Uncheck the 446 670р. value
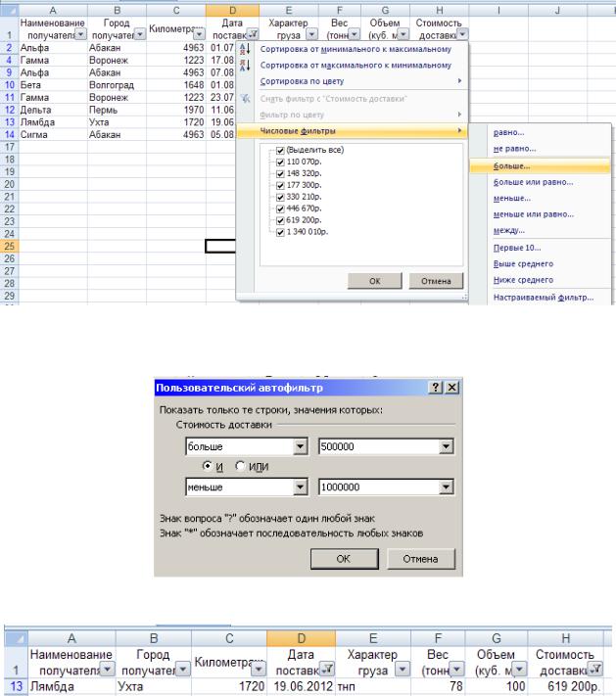The height and width of the screenshot is (696, 616). point(280,209)
